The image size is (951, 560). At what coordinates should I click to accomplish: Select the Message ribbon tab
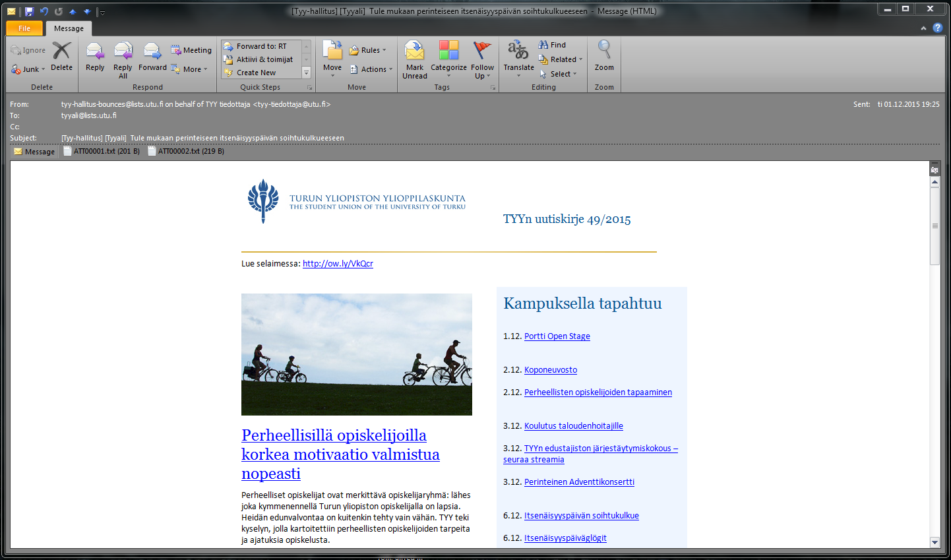[69, 28]
